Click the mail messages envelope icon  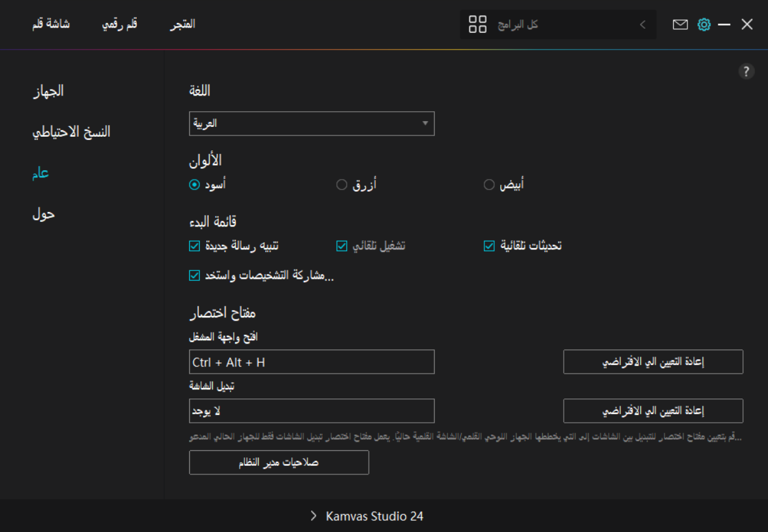pyautogui.click(x=680, y=25)
